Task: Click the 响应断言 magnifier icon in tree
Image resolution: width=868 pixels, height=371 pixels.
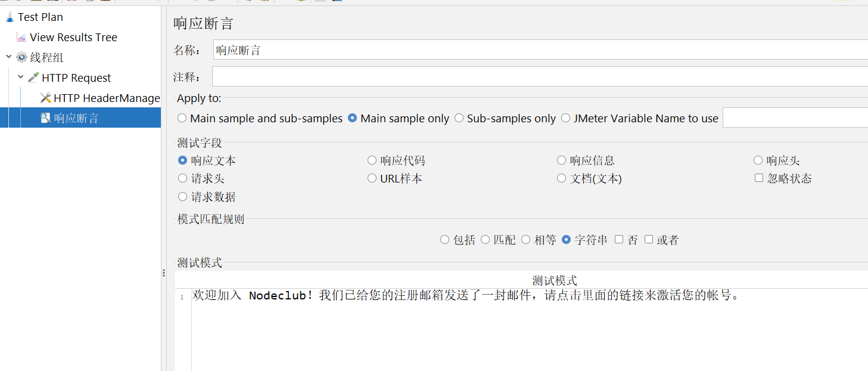Action: 45,118
